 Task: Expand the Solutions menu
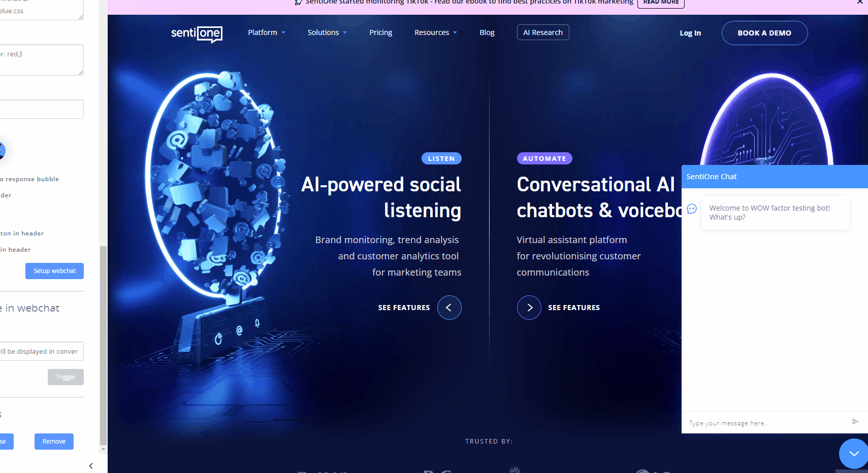(x=327, y=32)
